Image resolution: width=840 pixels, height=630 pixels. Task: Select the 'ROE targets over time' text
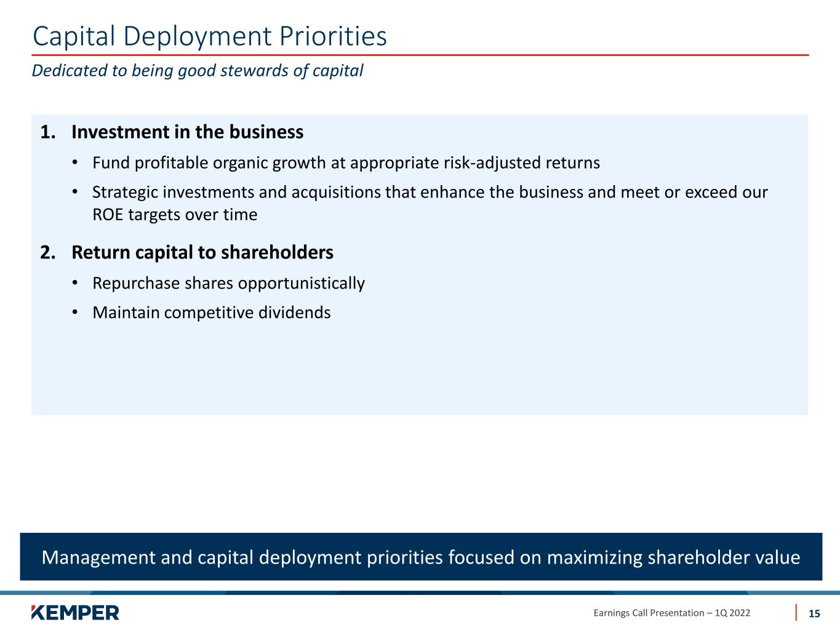tap(175, 215)
